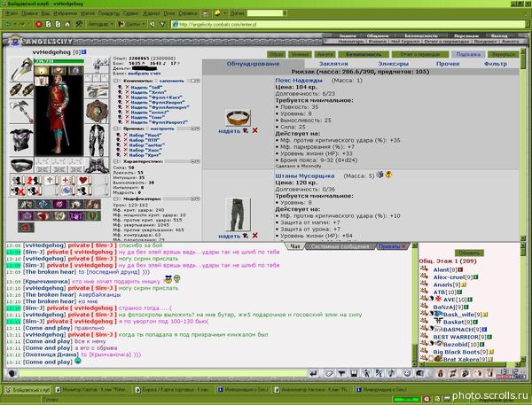Viewport: 532px width, 405px height.
Task: Switch to the Прочее tab
Action: [448, 64]
